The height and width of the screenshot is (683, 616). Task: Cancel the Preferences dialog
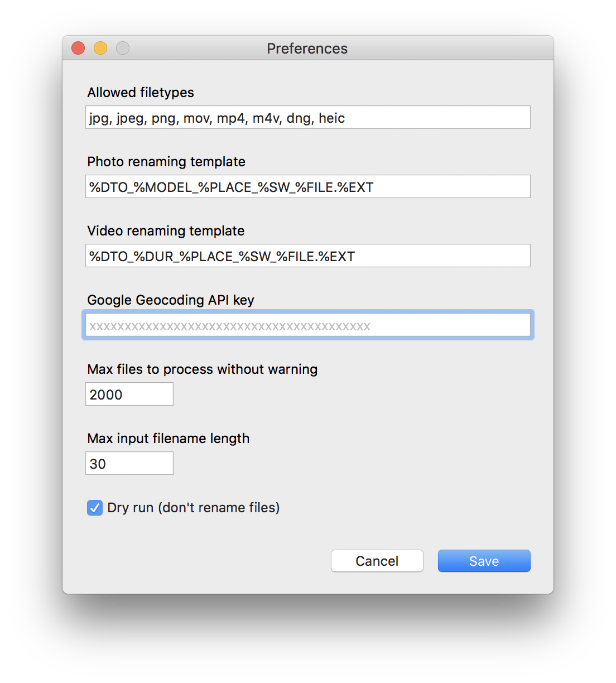pos(377,561)
